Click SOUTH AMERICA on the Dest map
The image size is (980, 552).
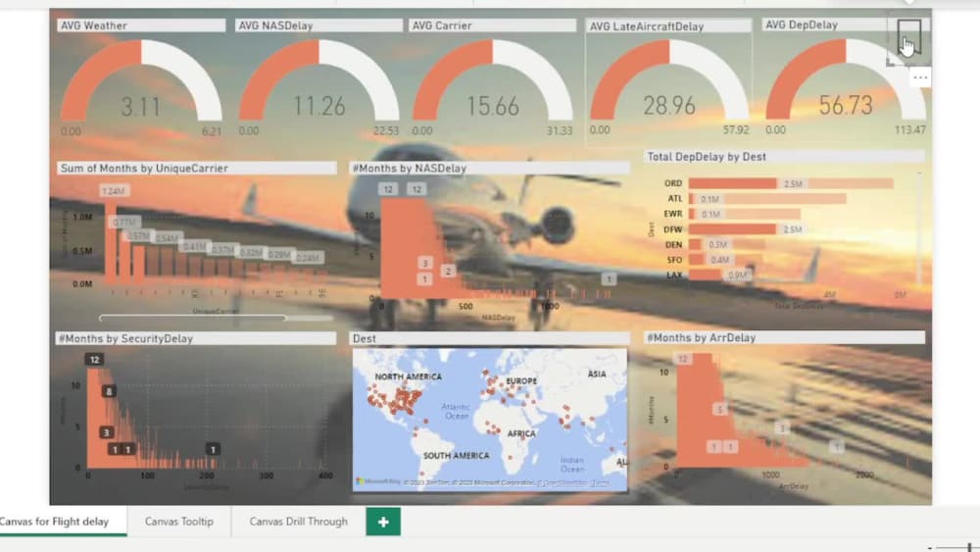tap(457, 456)
